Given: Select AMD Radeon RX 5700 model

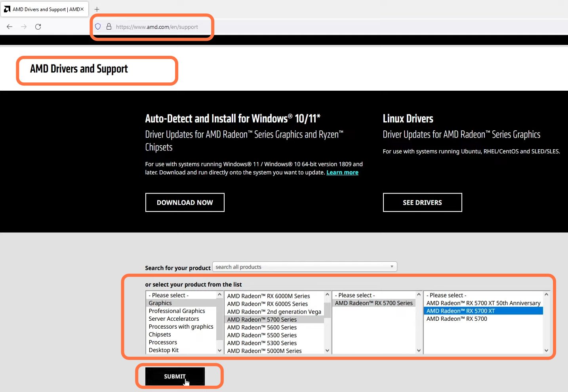Looking at the screenshot, I should (x=483, y=319).
